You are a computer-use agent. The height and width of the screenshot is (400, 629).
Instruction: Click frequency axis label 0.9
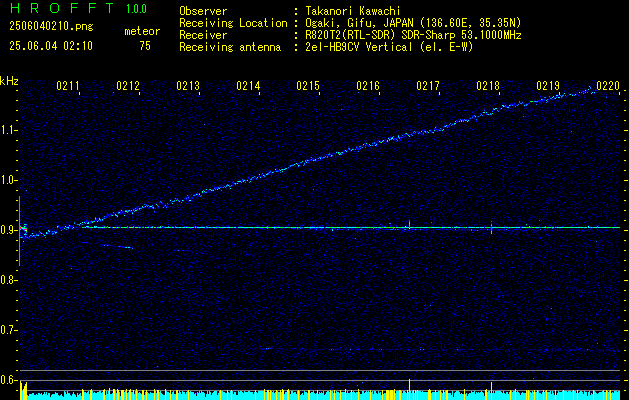8,230
